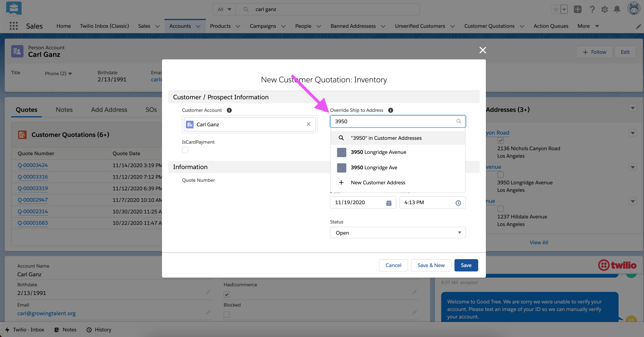Click the Cancel button

[393, 265]
